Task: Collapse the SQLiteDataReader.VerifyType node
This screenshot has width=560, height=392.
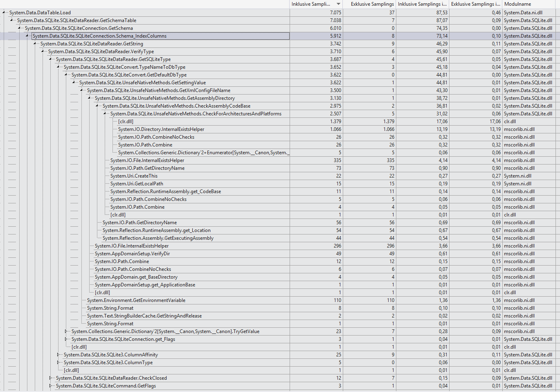Action: click(x=43, y=52)
